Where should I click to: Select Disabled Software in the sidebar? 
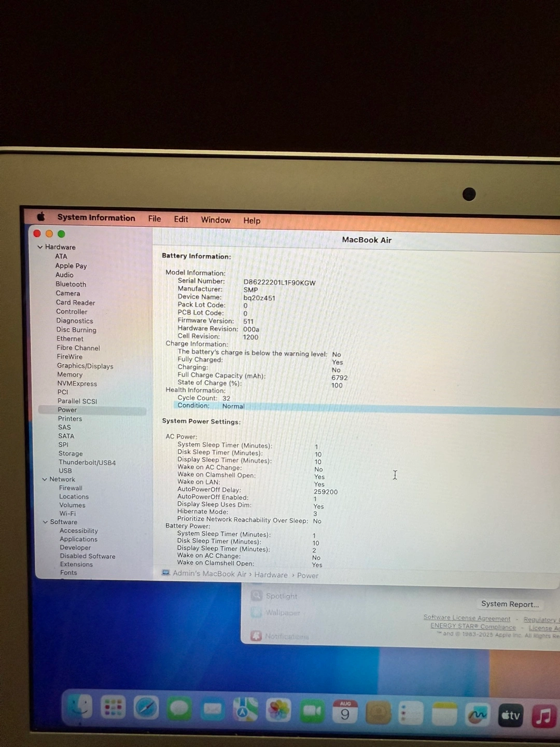pos(88,556)
